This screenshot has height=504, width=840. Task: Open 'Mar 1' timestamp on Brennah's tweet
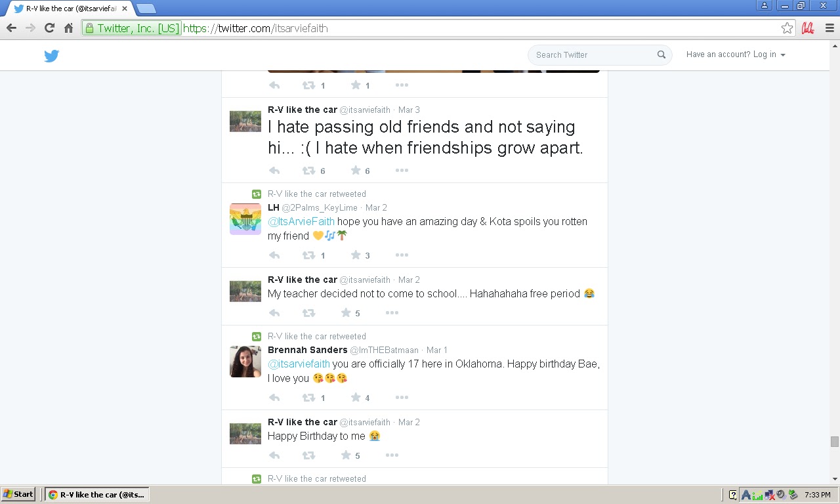(x=436, y=350)
